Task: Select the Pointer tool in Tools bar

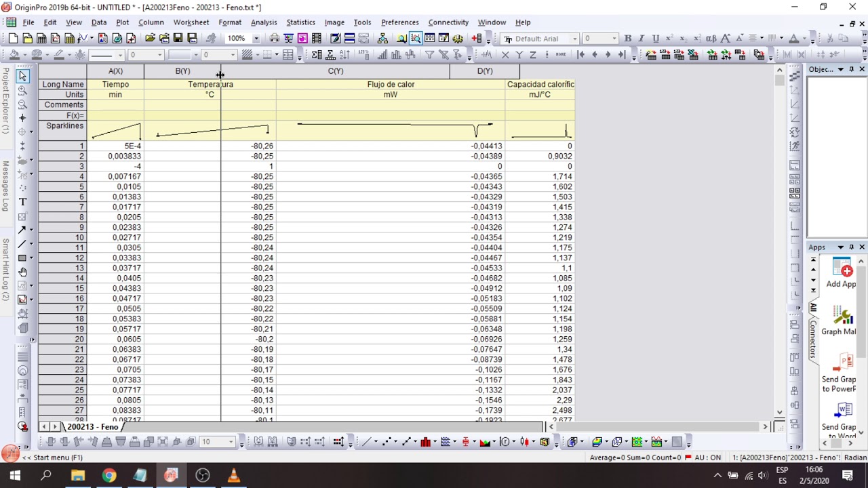Action: coord(22,76)
